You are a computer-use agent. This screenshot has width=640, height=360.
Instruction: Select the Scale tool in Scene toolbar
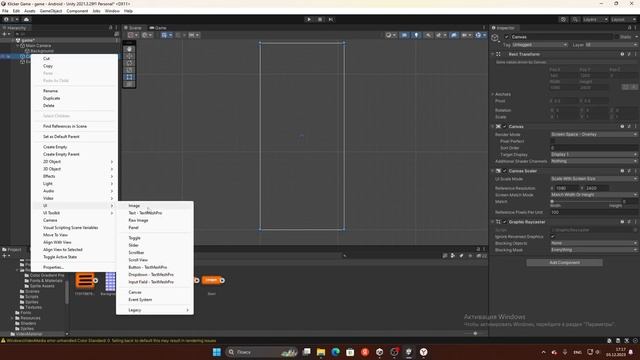coord(129,70)
